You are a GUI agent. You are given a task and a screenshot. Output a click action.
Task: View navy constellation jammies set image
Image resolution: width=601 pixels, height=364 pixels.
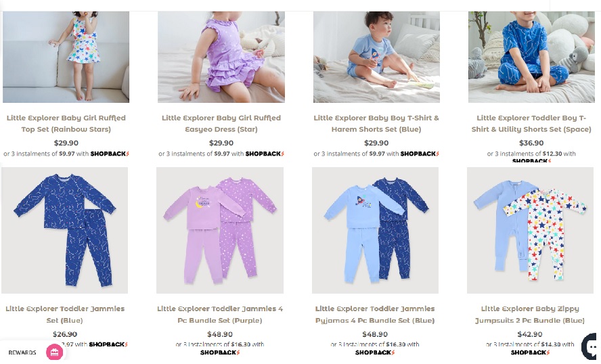coord(64,230)
